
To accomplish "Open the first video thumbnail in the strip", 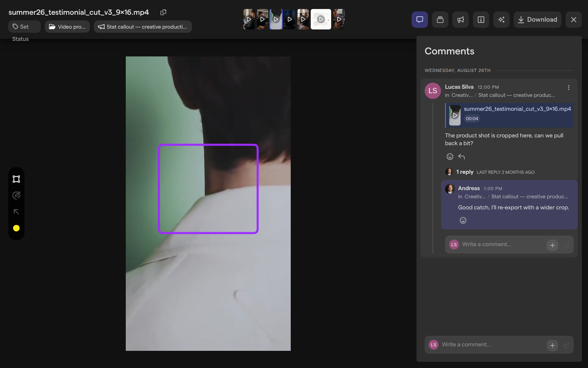I will pos(249,19).
